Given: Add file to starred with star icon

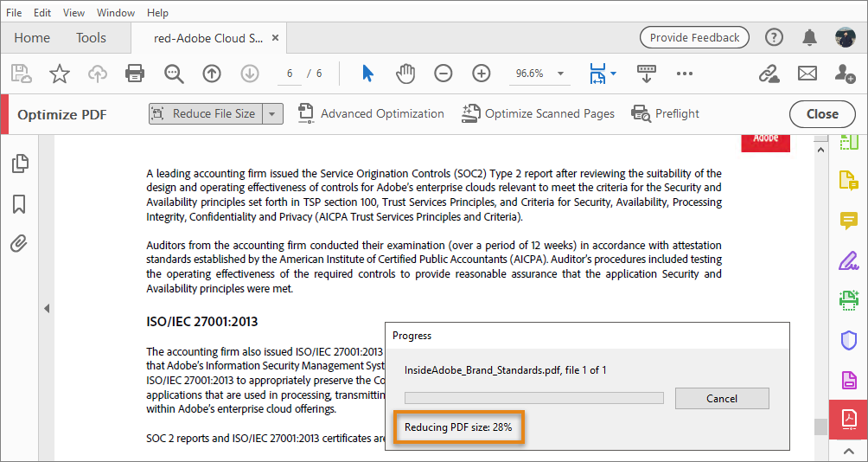Looking at the screenshot, I should point(60,74).
